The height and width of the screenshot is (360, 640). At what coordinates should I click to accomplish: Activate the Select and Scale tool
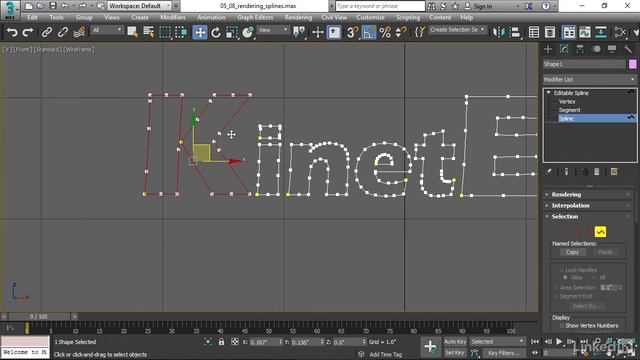231,32
